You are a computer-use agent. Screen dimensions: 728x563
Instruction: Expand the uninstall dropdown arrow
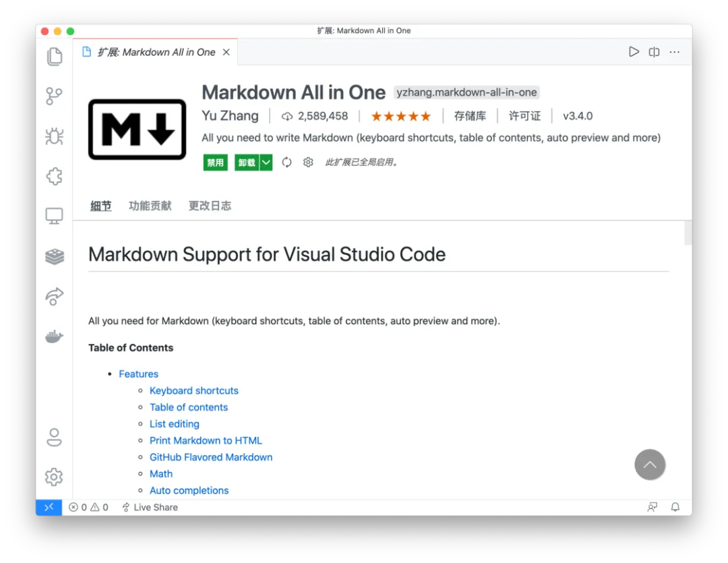click(x=266, y=162)
